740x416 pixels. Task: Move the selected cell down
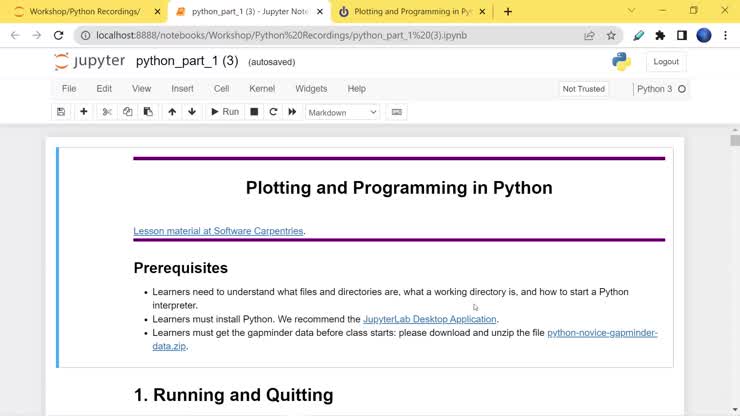pos(192,112)
